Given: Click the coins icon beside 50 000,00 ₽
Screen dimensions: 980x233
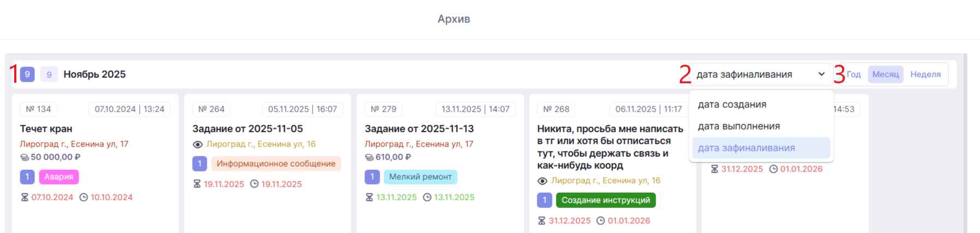Looking at the screenshot, I should pyautogui.click(x=25, y=157).
